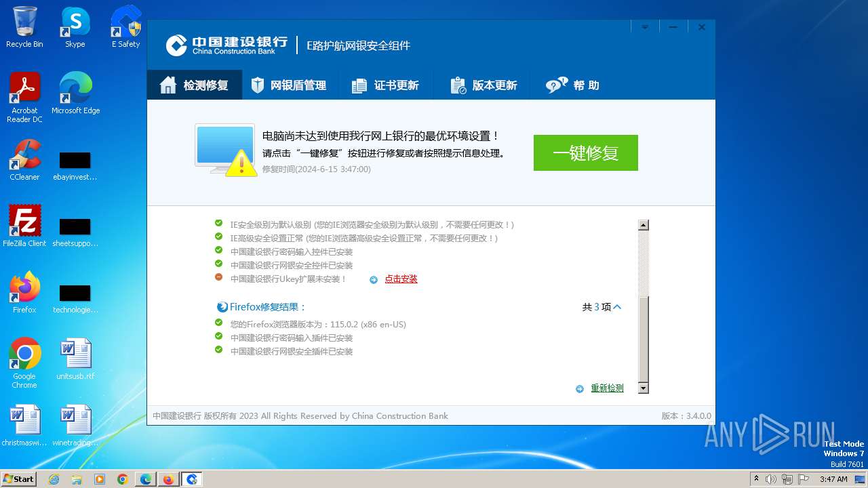Open Google Chrome desktop shortcut
This screenshot has height=488, width=868.
click(x=24, y=363)
